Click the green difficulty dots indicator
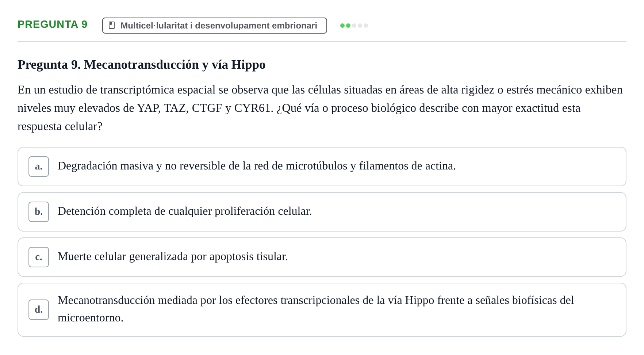 click(x=354, y=26)
